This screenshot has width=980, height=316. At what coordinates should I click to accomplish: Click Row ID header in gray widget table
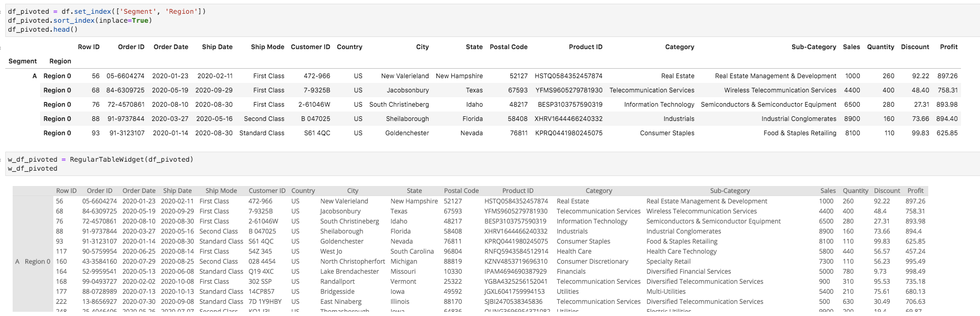pos(66,191)
